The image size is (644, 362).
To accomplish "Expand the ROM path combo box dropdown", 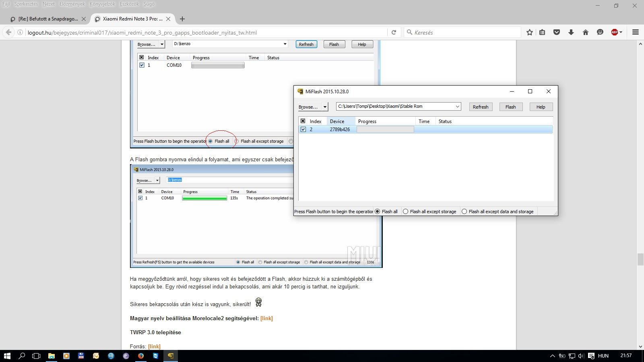I will pos(457,107).
